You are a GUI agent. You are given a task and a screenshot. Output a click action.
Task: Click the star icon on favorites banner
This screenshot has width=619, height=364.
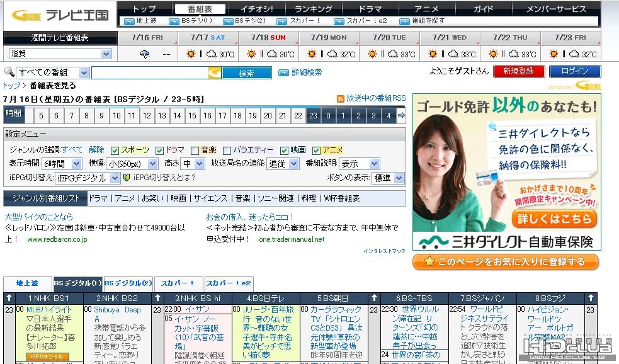[429, 261]
